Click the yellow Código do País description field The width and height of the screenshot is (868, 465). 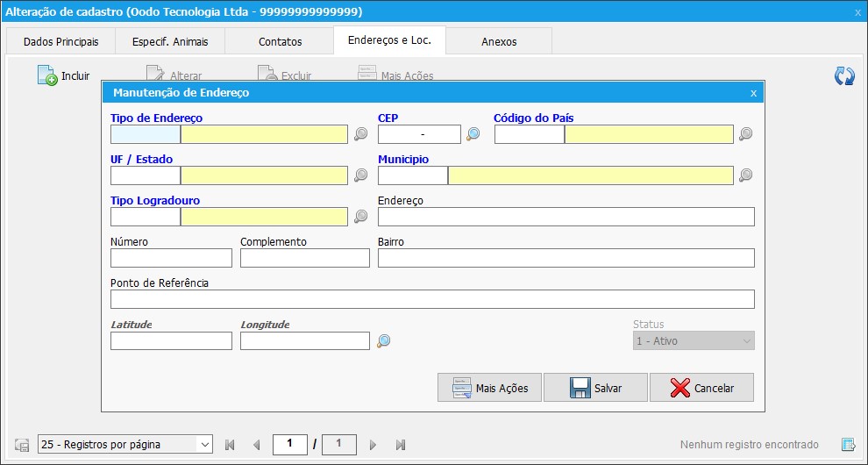650,134
